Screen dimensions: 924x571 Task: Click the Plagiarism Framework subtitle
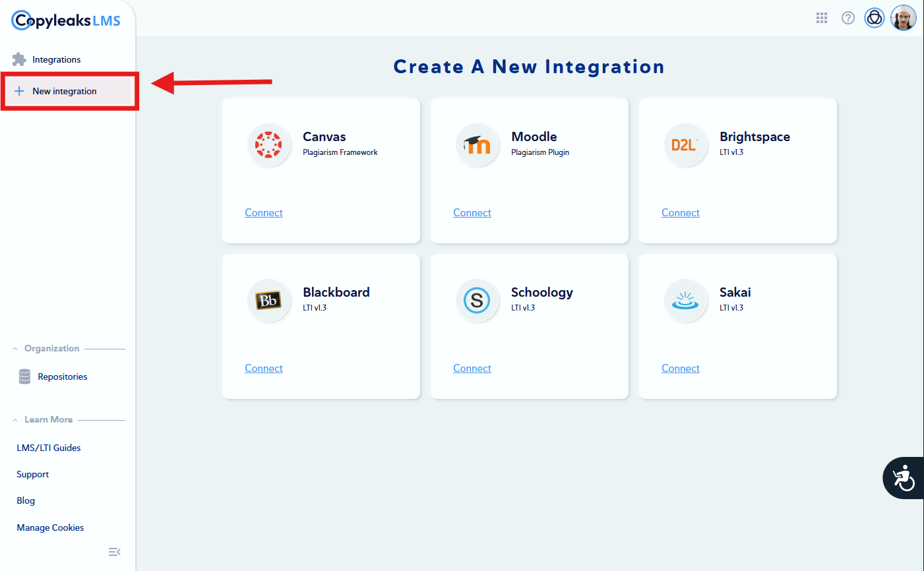(x=340, y=152)
